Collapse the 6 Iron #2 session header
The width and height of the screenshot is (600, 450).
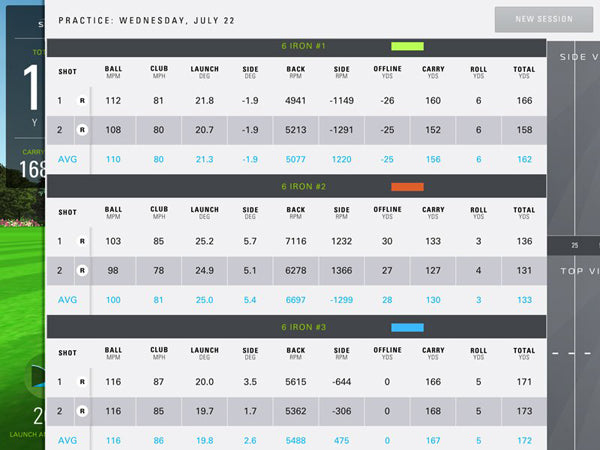click(x=297, y=187)
